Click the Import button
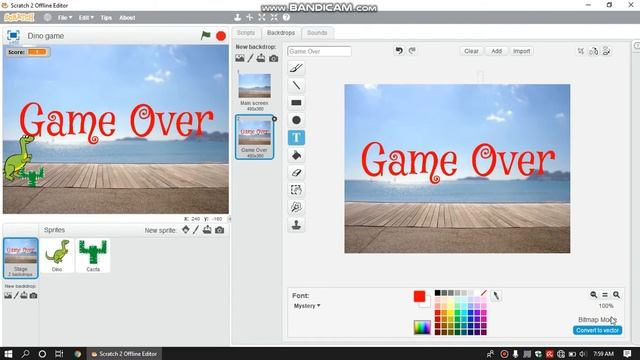 point(521,51)
